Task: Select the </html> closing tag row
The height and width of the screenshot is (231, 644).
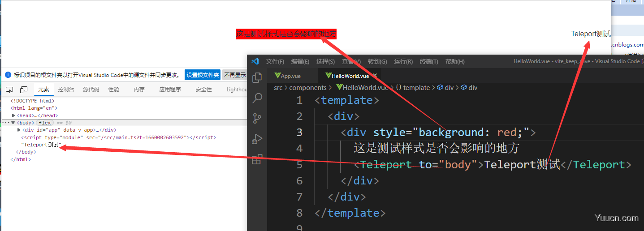Action: [x=21, y=159]
